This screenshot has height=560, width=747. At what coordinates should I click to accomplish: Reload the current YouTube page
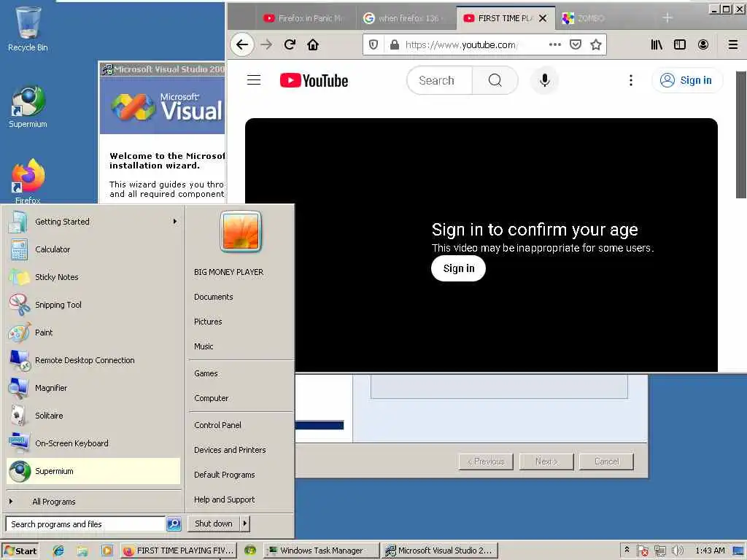point(290,44)
